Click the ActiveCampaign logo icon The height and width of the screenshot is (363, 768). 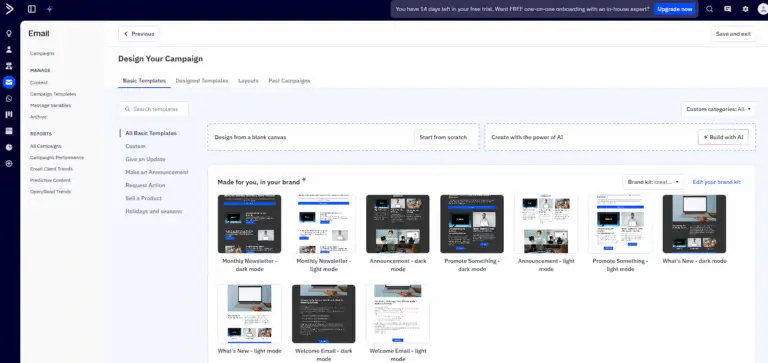coord(9,9)
